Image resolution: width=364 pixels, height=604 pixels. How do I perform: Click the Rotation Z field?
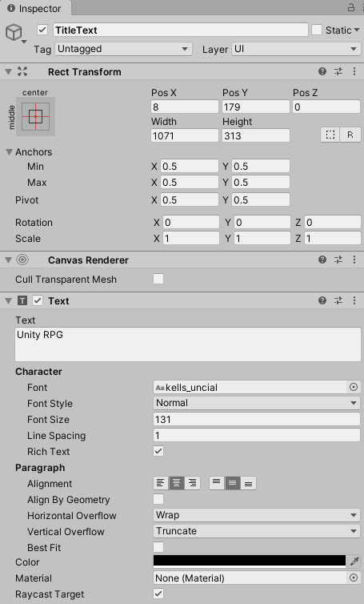333,222
